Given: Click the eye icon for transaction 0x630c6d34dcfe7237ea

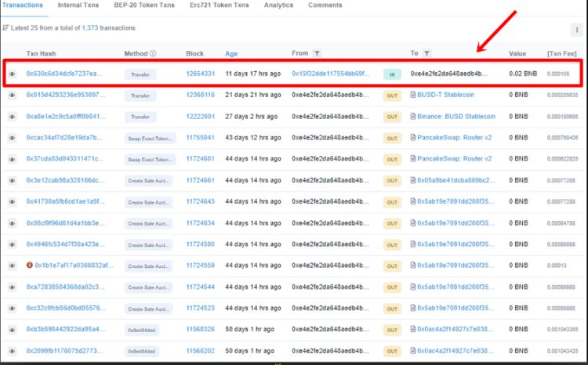Looking at the screenshot, I should (x=12, y=74).
